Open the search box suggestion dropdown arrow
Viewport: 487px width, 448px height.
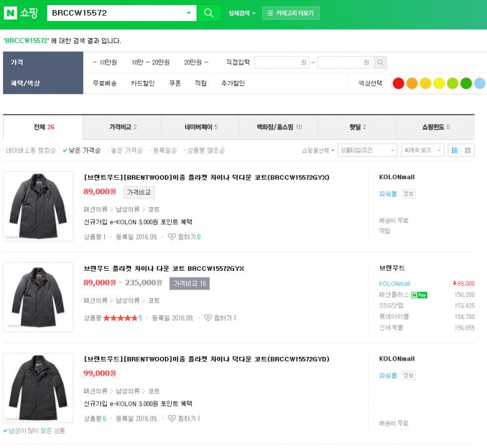pos(189,13)
